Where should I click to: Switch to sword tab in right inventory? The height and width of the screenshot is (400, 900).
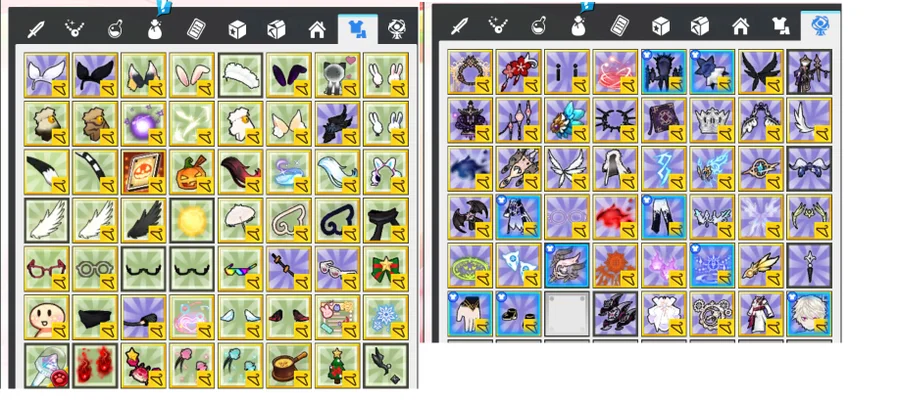coord(459,26)
